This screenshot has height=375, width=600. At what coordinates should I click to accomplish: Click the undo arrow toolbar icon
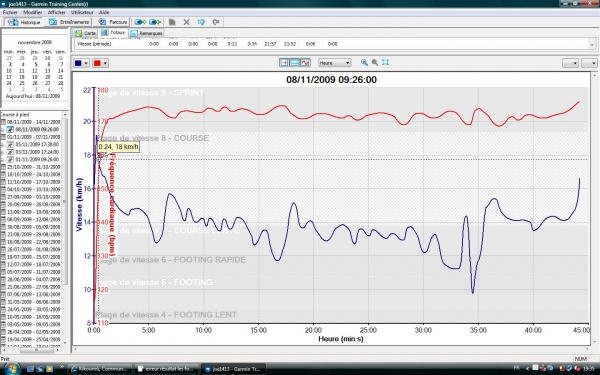tap(201, 22)
